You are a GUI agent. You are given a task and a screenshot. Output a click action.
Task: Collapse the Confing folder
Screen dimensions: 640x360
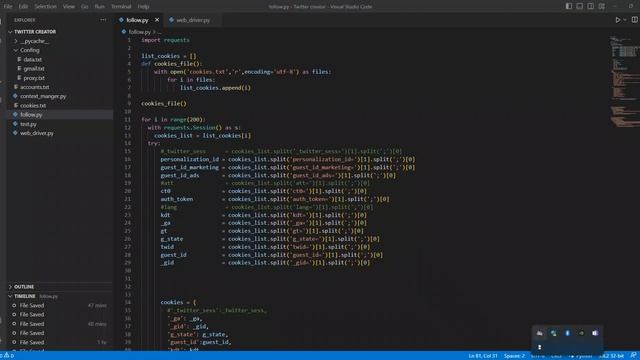click(x=30, y=50)
